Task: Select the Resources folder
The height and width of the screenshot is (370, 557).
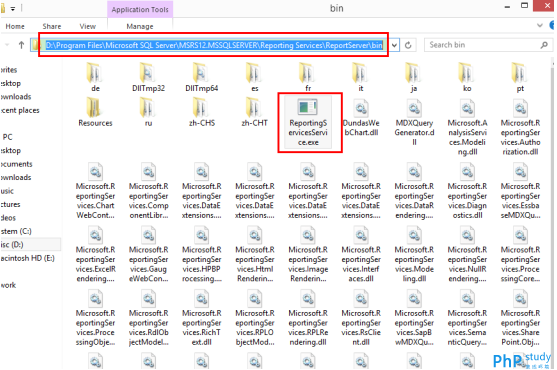Action: point(95,112)
